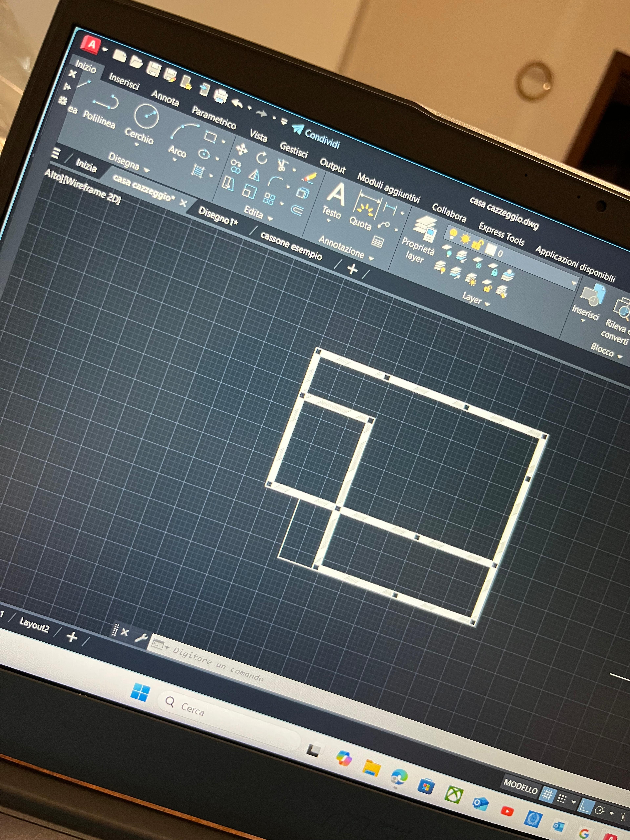Click the Condividi share button
Image resolution: width=630 pixels, height=840 pixels.
(316, 135)
